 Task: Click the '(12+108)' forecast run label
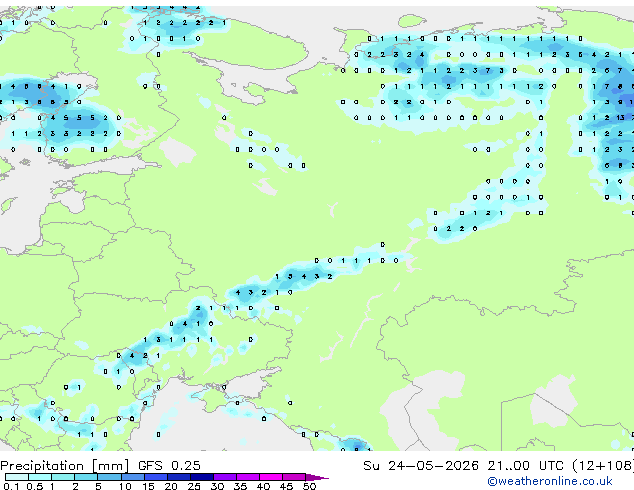tap(603, 466)
